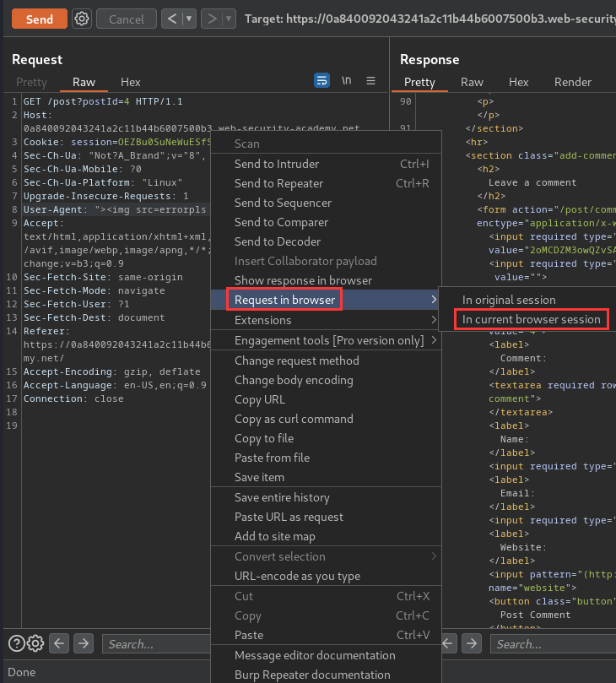
Task: Select Save item entry
Action: point(326,477)
